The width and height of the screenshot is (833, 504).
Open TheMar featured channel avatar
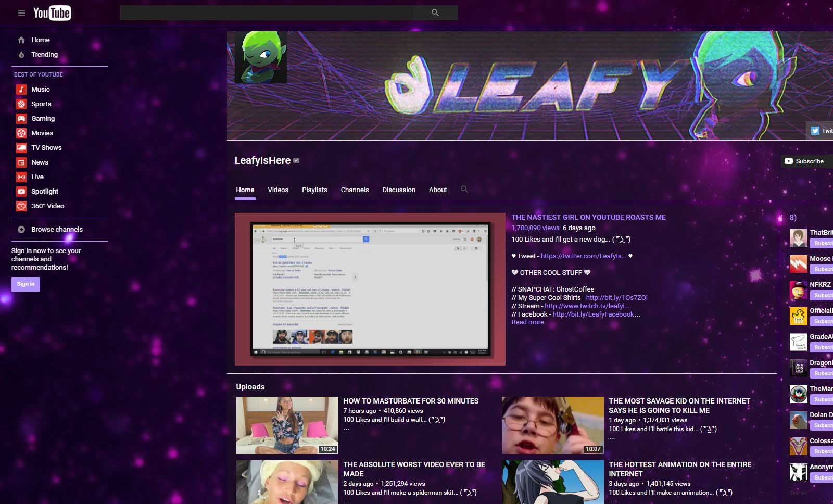(799, 394)
